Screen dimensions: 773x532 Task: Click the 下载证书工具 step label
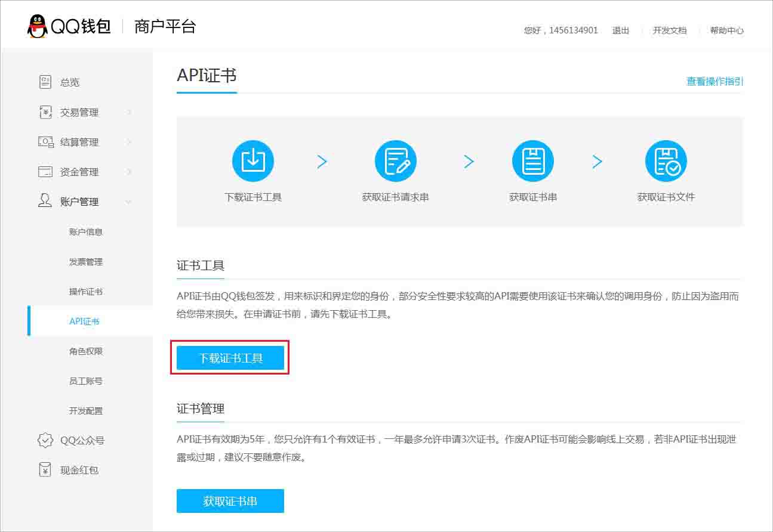[x=253, y=197]
